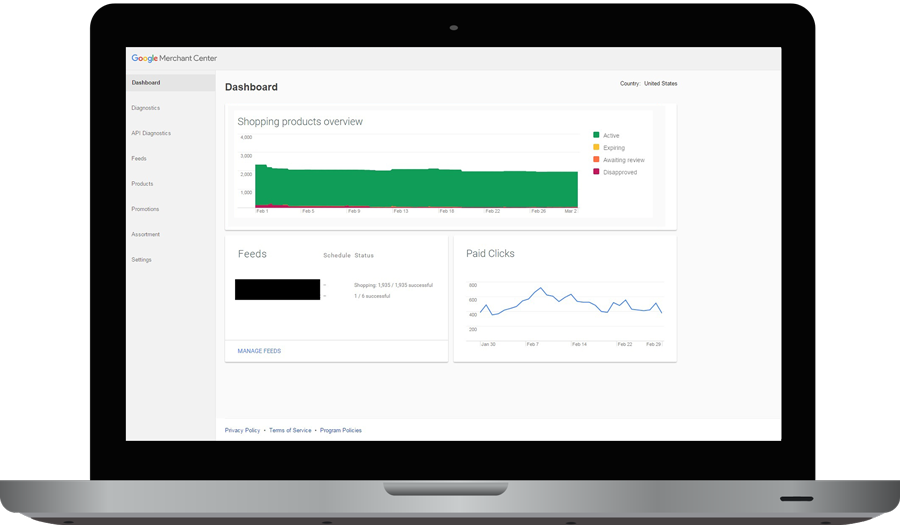The width and height of the screenshot is (900, 525).
Task: Select Dashboard in the sidebar
Action: [146, 83]
